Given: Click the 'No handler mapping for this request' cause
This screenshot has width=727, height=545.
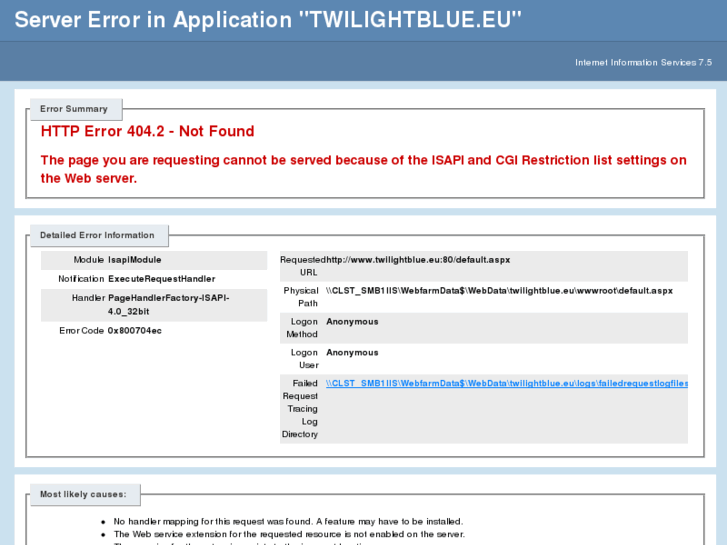Looking at the screenshot, I should (x=288, y=521).
